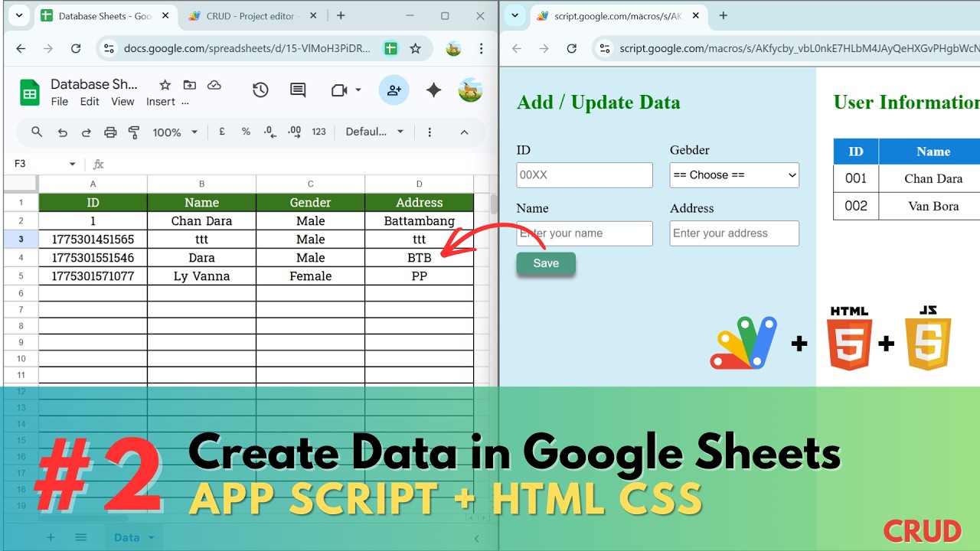Star the Database Sheets document

(x=165, y=85)
